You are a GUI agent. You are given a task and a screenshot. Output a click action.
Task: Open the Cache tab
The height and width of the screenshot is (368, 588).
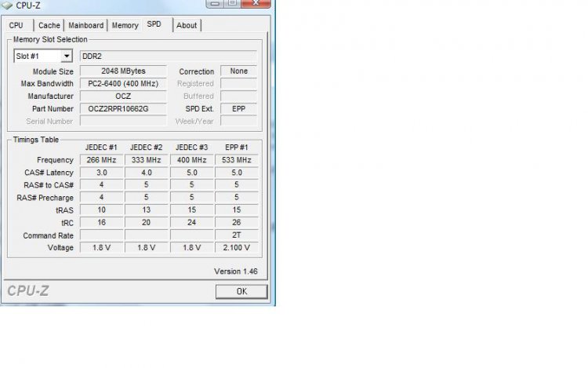49,25
